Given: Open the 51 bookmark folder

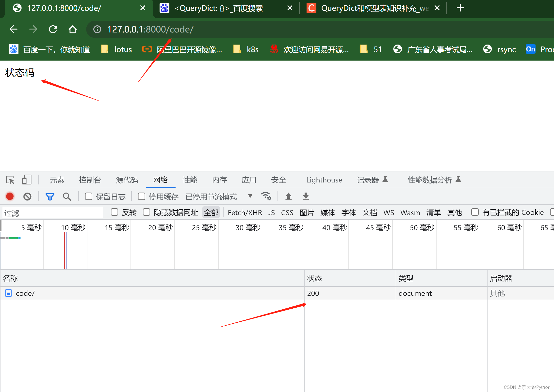Looking at the screenshot, I should click(x=371, y=49).
